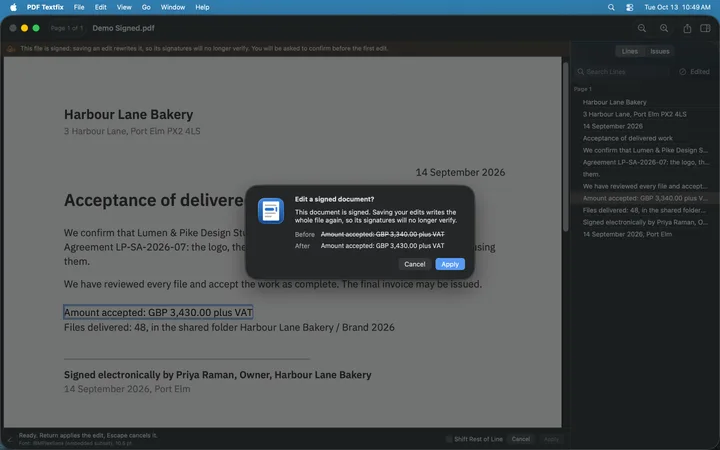Click the 'Page 1 of 1' indicator
Image resolution: width=720 pixels, height=450 pixels.
(x=67, y=28)
